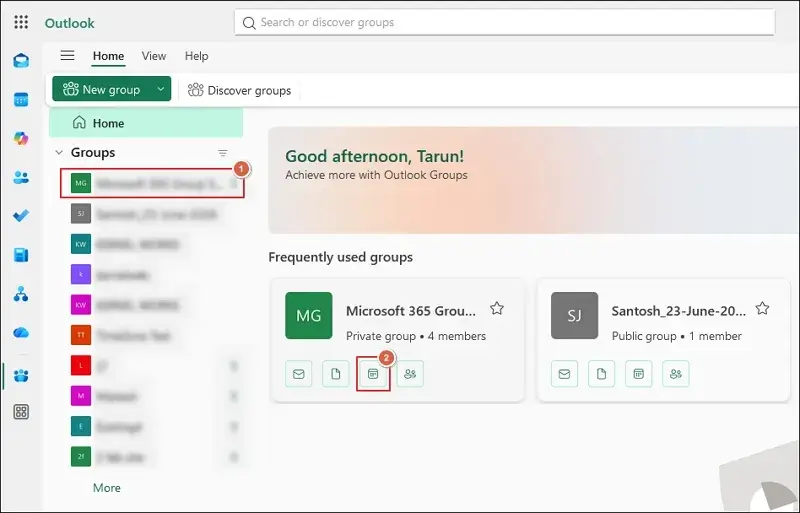Open email for Santosh group card

(x=564, y=374)
